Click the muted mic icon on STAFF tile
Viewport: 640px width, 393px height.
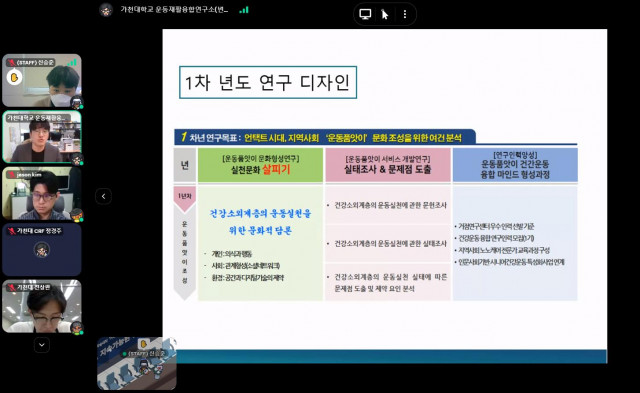tap(11, 62)
